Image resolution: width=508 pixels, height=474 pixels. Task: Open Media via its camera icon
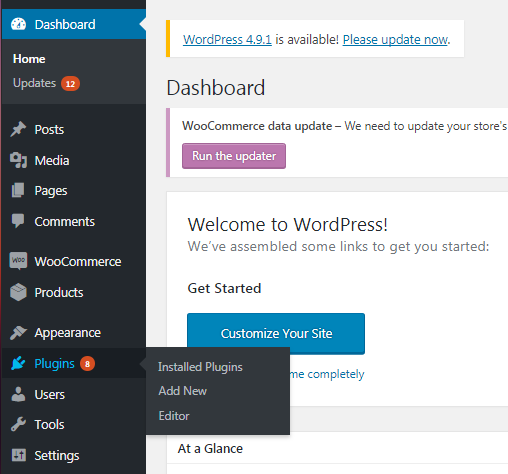click(x=18, y=160)
